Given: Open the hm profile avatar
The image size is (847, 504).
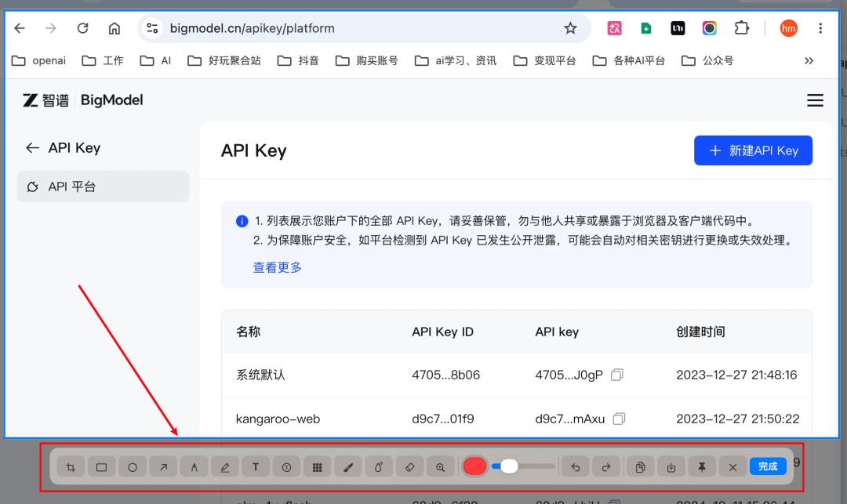Looking at the screenshot, I should pyautogui.click(x=789, y=28).
